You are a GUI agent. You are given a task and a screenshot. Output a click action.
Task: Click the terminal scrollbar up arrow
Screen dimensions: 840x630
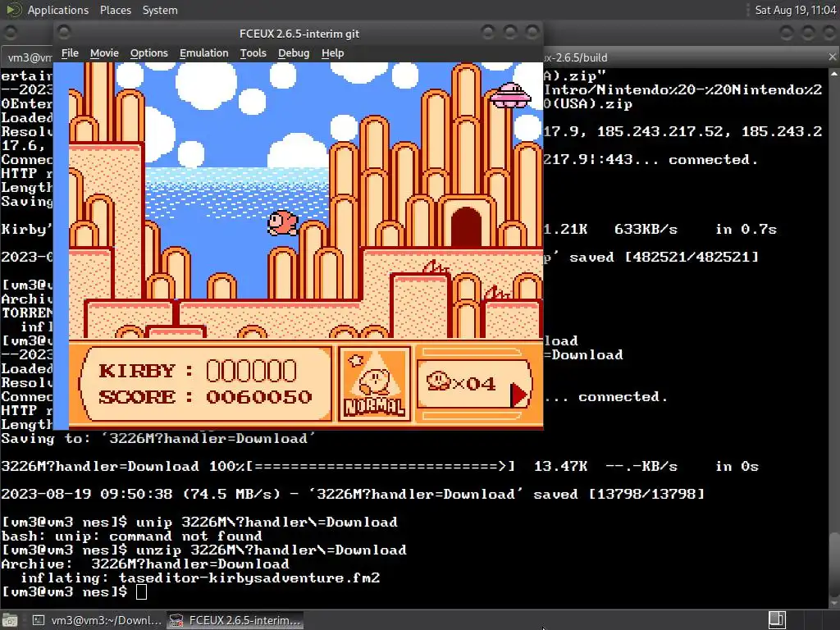(x=834, y=73)
